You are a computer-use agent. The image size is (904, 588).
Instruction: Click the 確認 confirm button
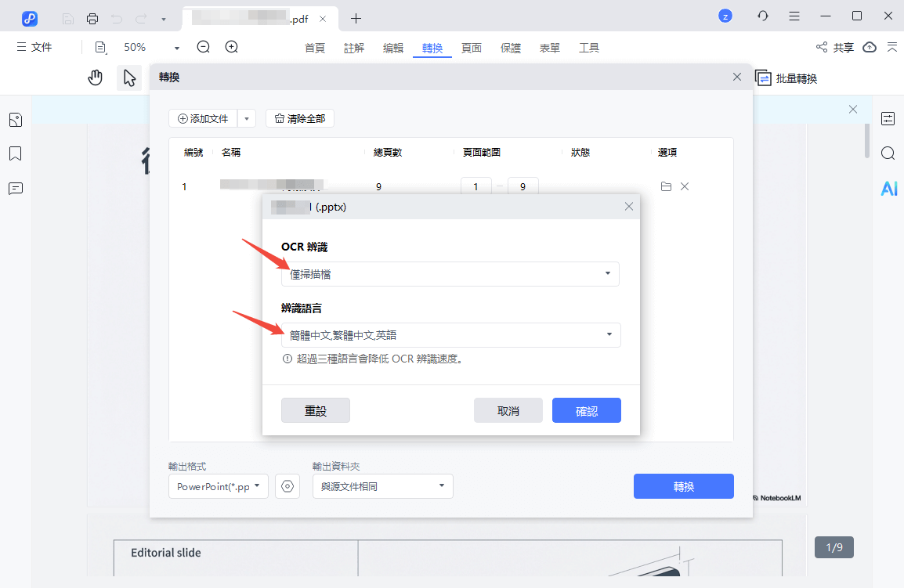586,409
